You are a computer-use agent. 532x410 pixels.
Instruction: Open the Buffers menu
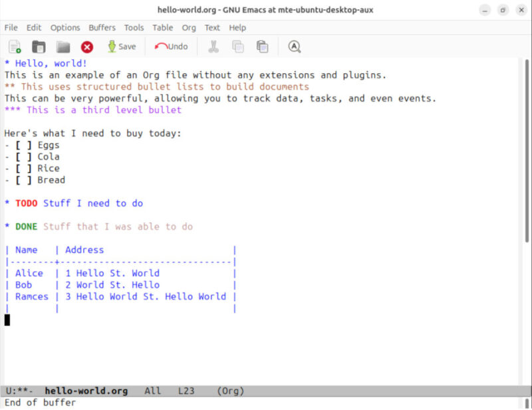point(102,27)
